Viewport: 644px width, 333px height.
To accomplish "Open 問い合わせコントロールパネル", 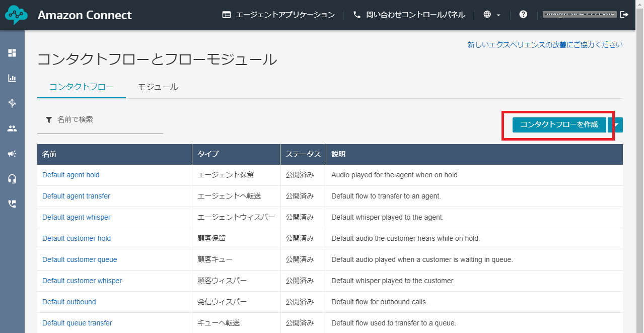I will [409, 15].
